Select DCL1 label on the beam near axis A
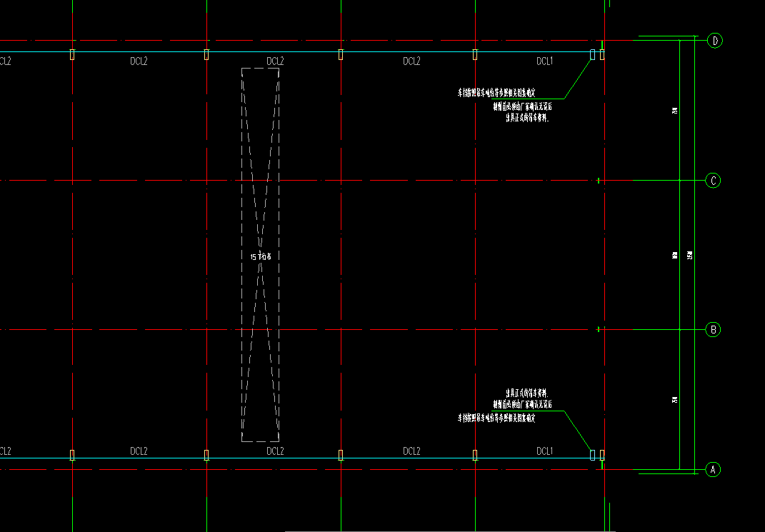Image resolution: width=765 pixels, height=532 pixels. (x=544, y=451)
